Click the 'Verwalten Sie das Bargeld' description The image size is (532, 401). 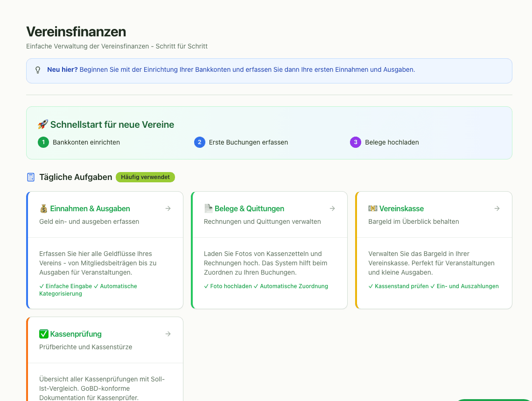[x=432, y=263]
